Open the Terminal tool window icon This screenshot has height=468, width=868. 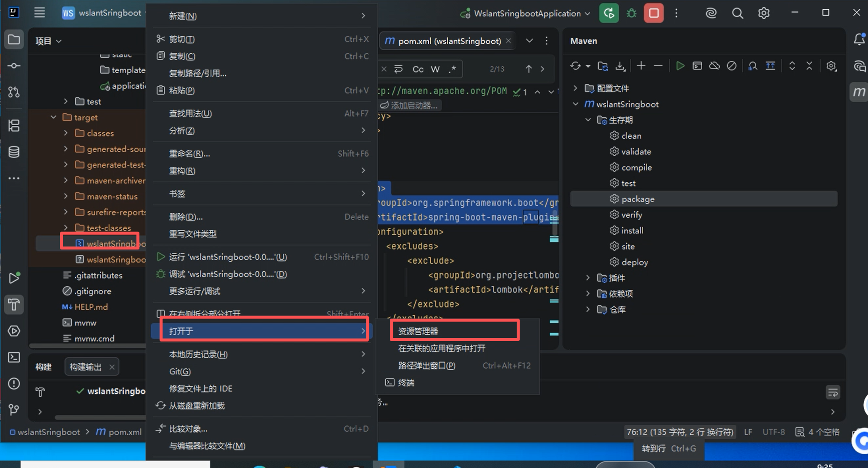pyautogui.click(x=14, y=357)
